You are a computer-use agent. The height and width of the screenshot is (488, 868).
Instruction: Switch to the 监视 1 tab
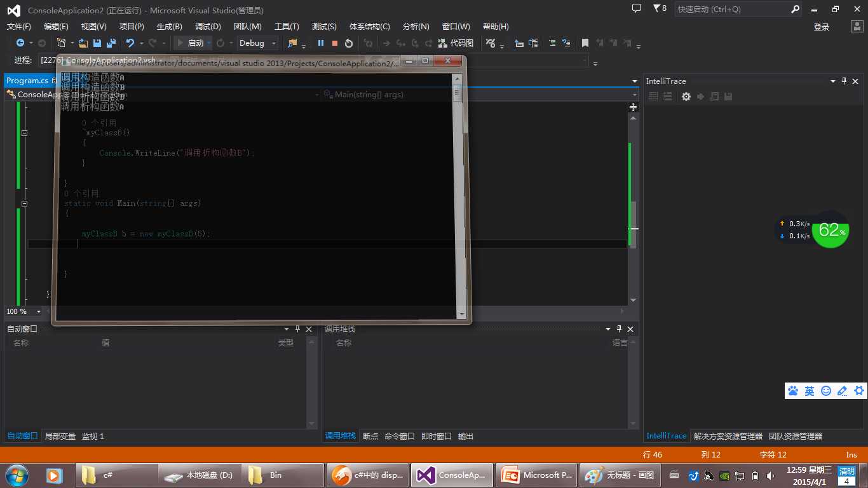tap(93, 436)
